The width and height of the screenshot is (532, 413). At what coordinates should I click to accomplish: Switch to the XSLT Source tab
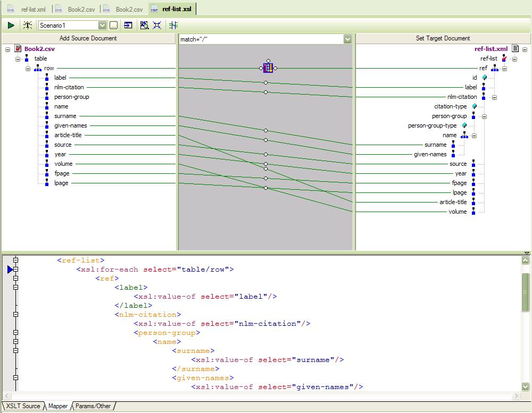tap(22, 406)
